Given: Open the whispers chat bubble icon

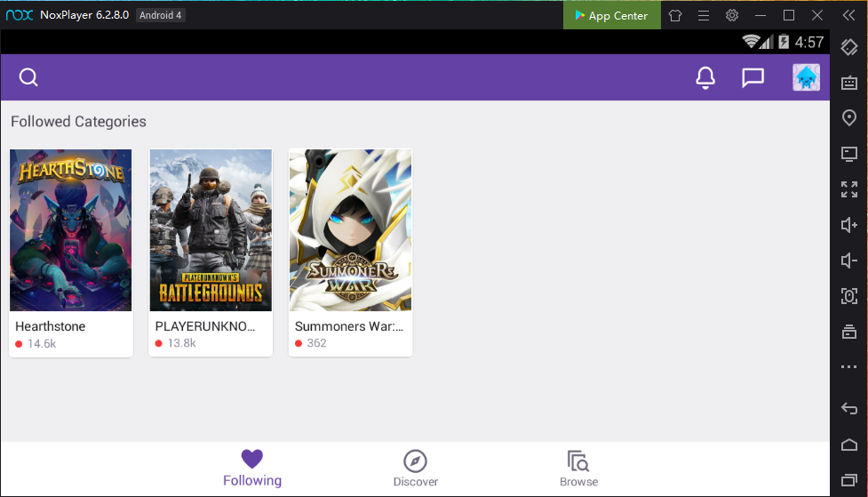Looking at the screenshot, I should (753, 78).
